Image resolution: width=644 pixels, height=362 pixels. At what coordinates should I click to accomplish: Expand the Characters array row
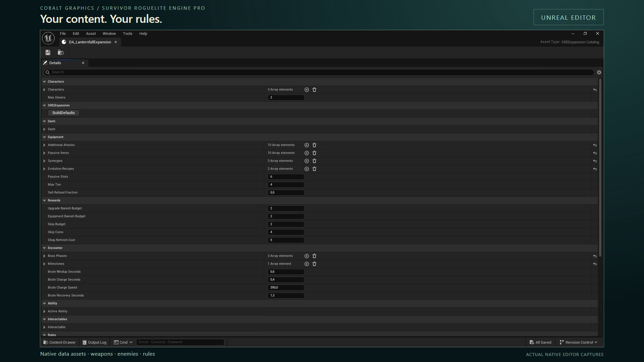click(44, 90)
